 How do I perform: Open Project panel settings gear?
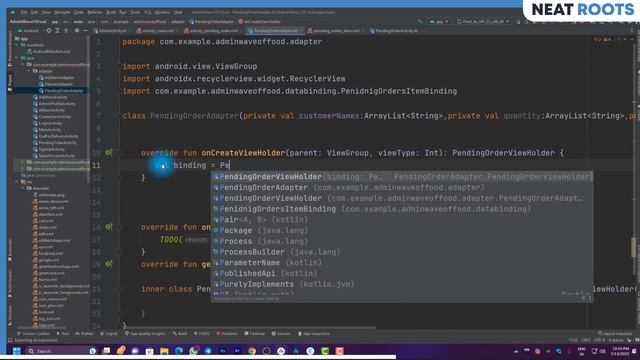click(77, 31)
